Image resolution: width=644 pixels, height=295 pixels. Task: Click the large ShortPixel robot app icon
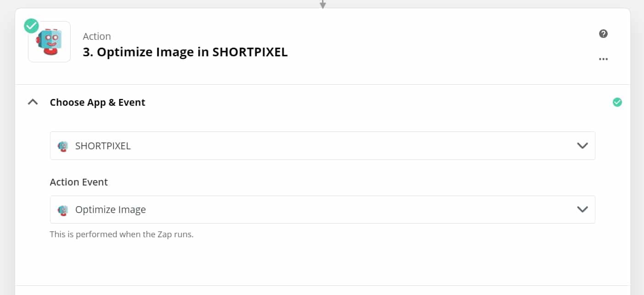click(50, 42)
